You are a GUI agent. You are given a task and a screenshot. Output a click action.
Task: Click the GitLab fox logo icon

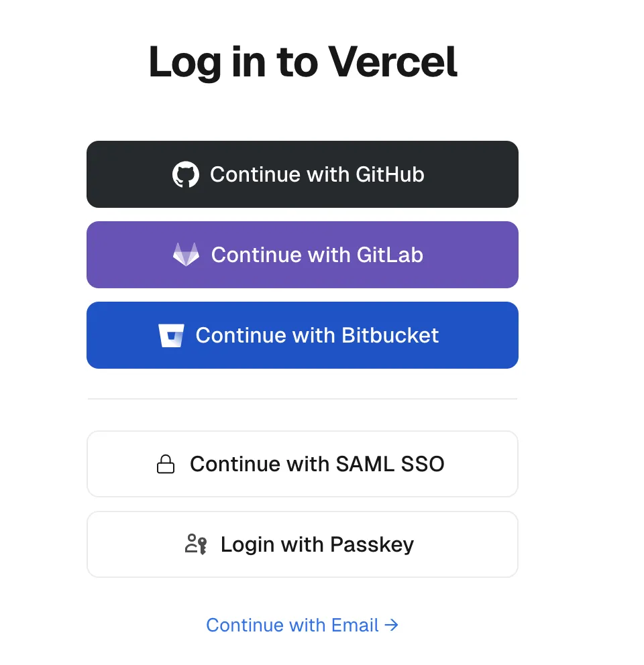tap(186, 255)
